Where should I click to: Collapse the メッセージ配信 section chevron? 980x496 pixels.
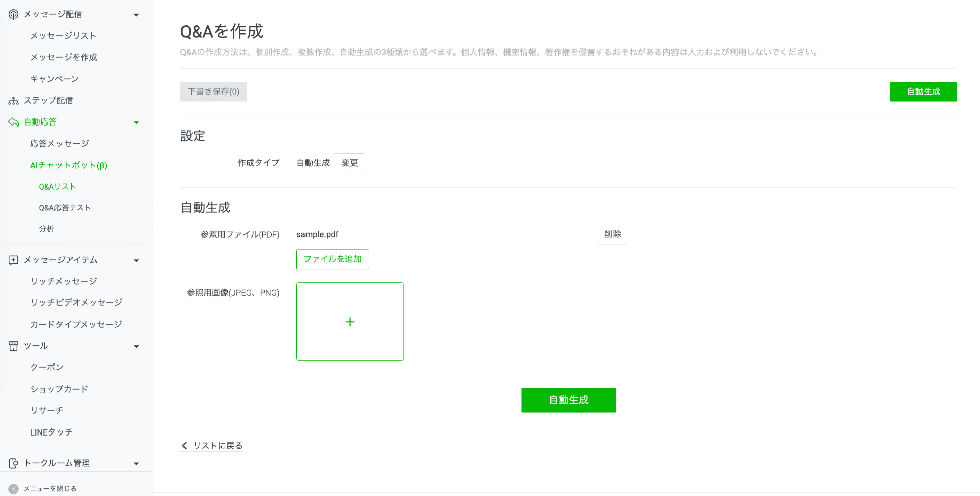136,15
